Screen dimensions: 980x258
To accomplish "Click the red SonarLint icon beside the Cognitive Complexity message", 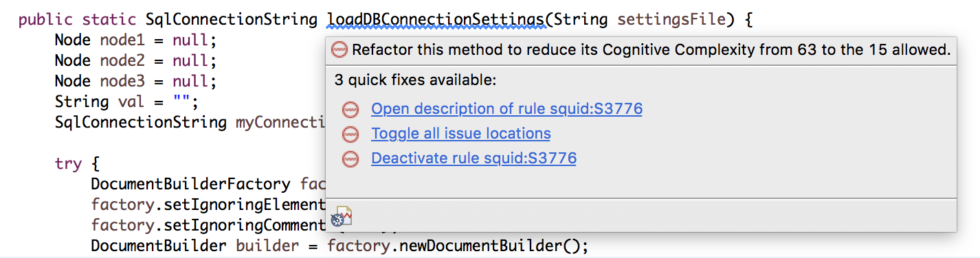I will [x=339, y=49].
